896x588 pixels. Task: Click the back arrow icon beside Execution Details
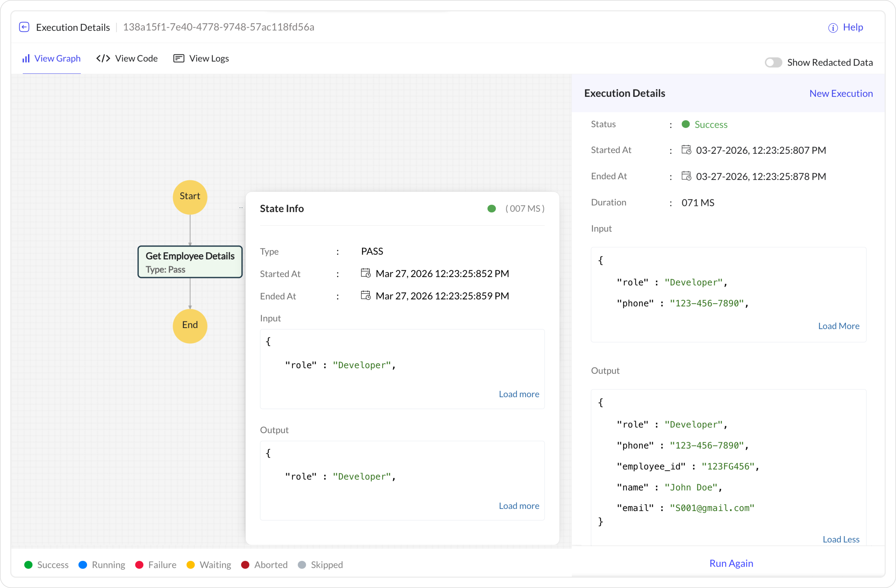tap(24, 27)
